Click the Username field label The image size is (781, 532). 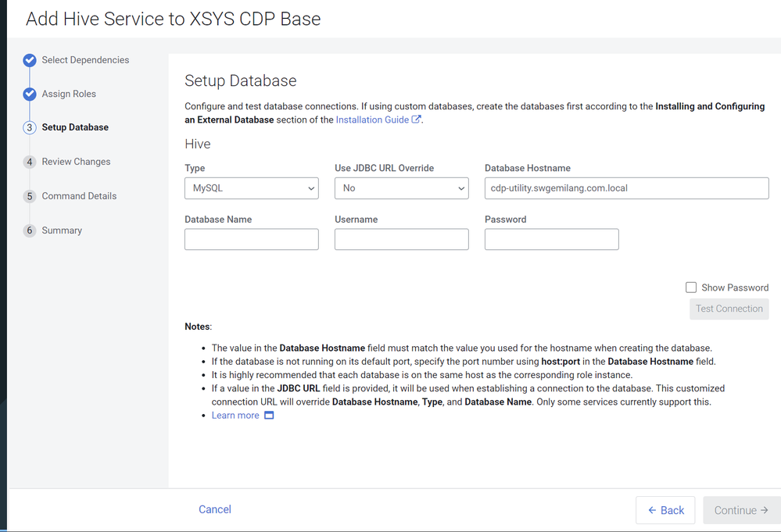pos(356,220)
